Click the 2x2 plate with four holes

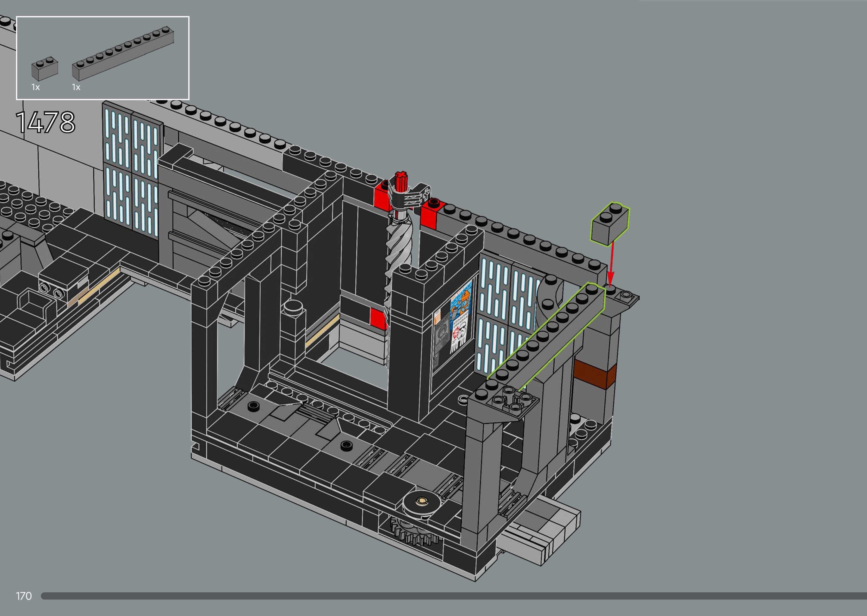pos(512,402)
